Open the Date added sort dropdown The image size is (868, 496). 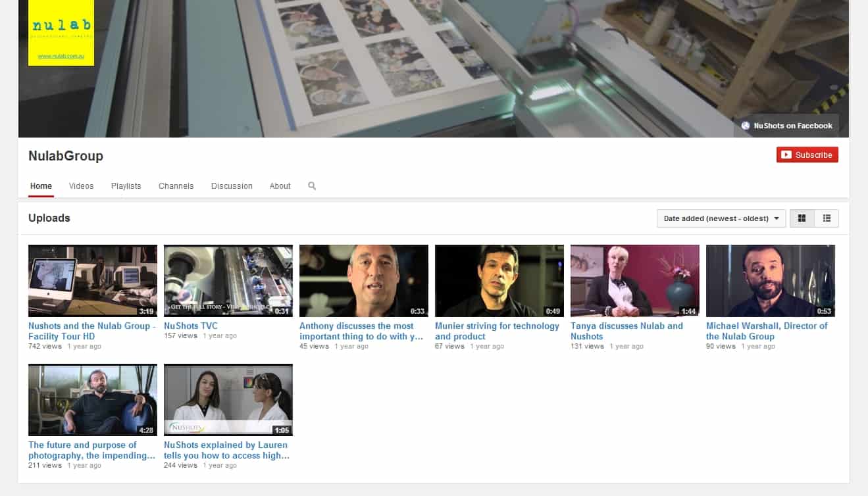tap(721, 218)
